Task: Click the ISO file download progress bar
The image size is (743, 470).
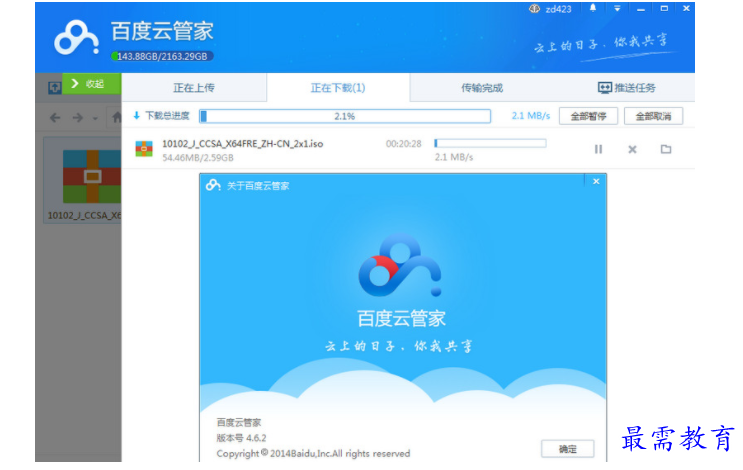Action: 490,143
